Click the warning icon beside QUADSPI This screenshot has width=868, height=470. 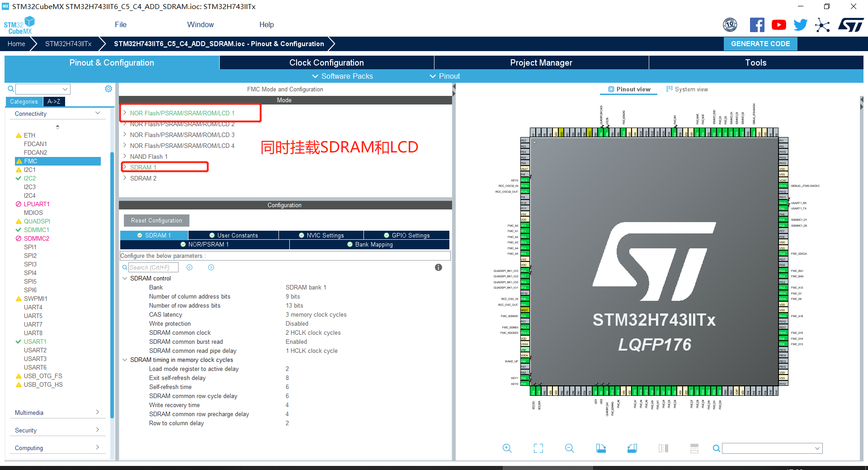[x=19, y=221]
